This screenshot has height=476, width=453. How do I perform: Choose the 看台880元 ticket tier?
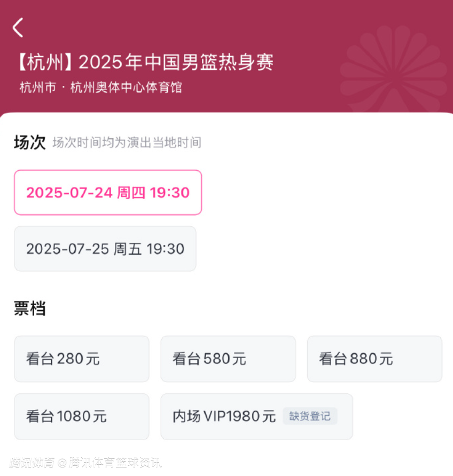pyautogui.click(x=374, y=359)
